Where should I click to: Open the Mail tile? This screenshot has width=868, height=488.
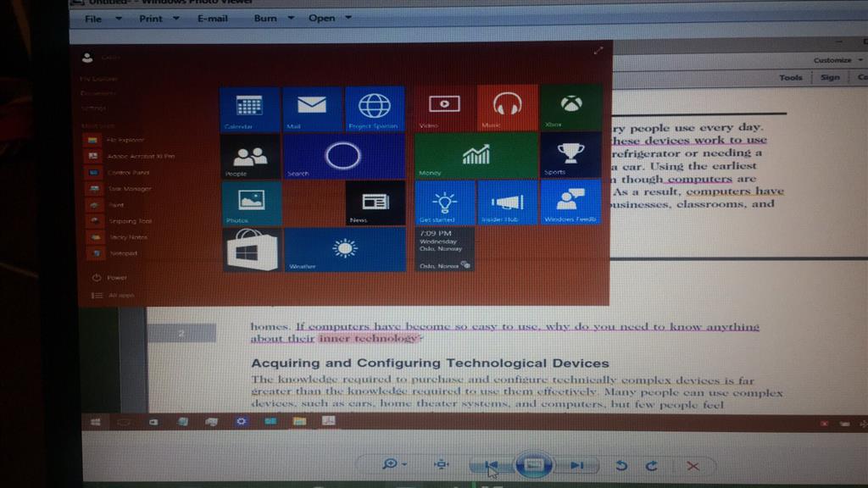coord(312,109)
